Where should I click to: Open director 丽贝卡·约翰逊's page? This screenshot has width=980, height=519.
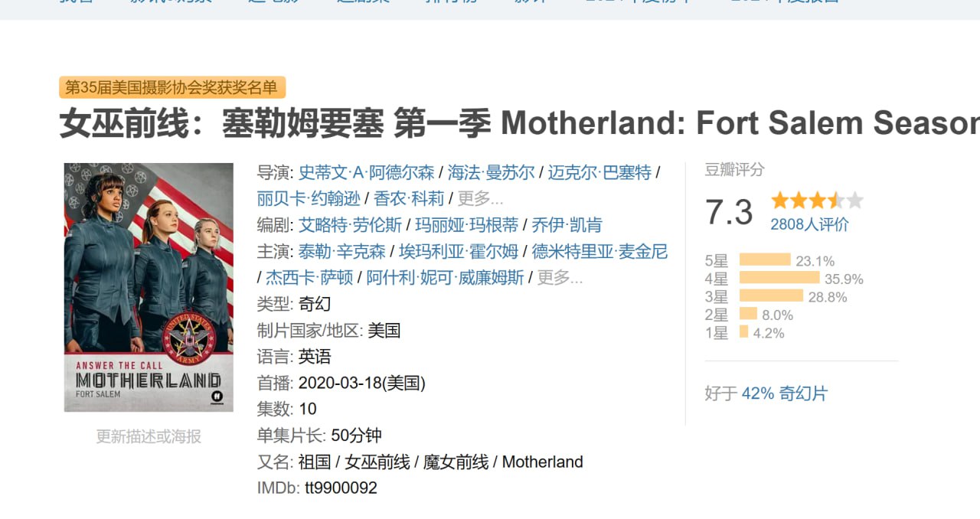(x=309, y=198)
